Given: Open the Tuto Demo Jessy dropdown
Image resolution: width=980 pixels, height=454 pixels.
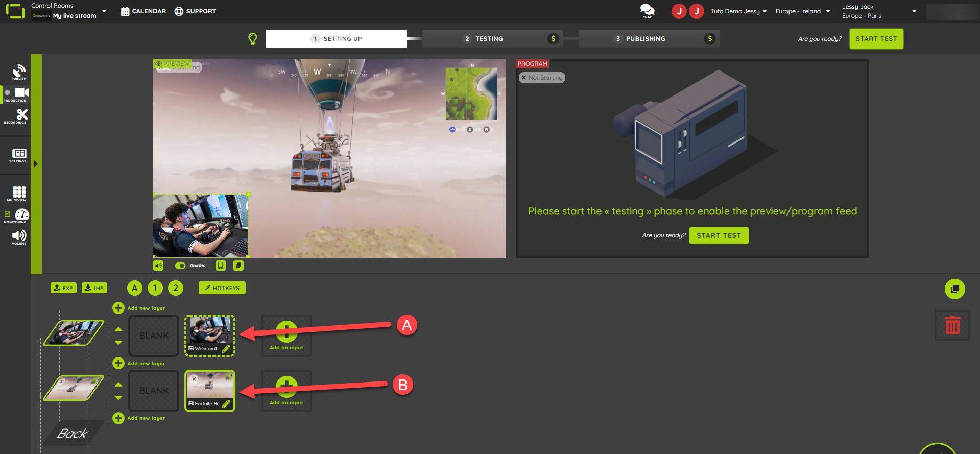Looking at the screenshot, I should pos(738,11).
